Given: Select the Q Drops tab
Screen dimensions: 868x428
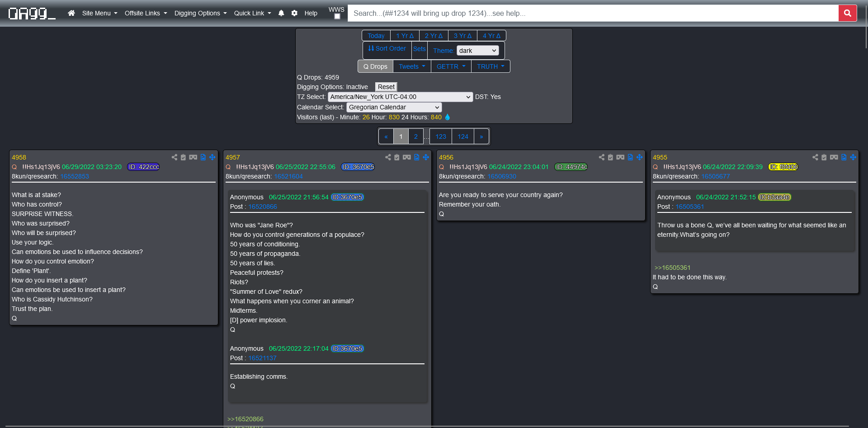Looking at the screenshot, I should [x=375, y=66].
